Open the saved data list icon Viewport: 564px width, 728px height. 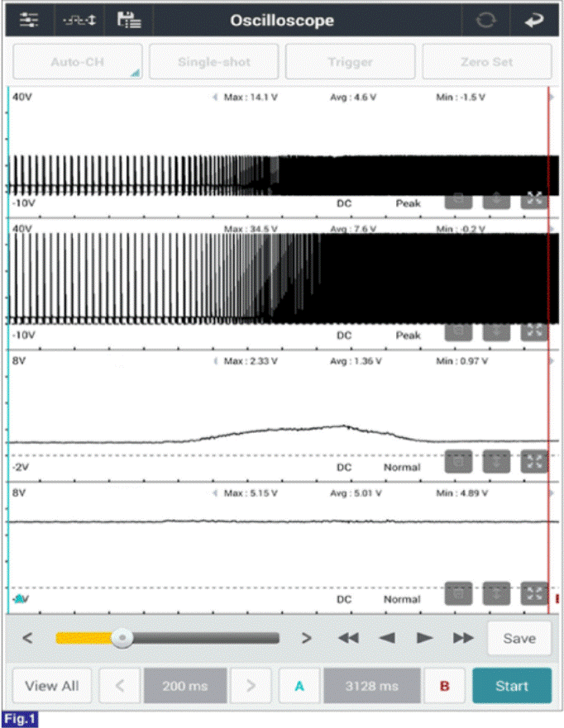(129, 21)
